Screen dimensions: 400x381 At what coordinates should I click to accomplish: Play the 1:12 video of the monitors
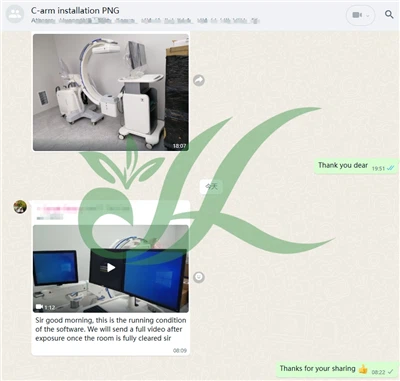pyautogui.click(x=111, y=269)
